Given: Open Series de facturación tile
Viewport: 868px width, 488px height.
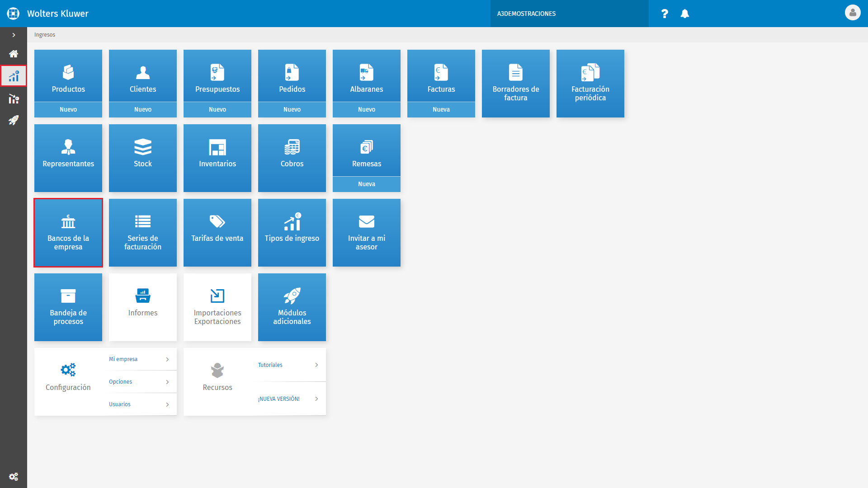Looking at the screenshot, I should (x=143, y=233).
